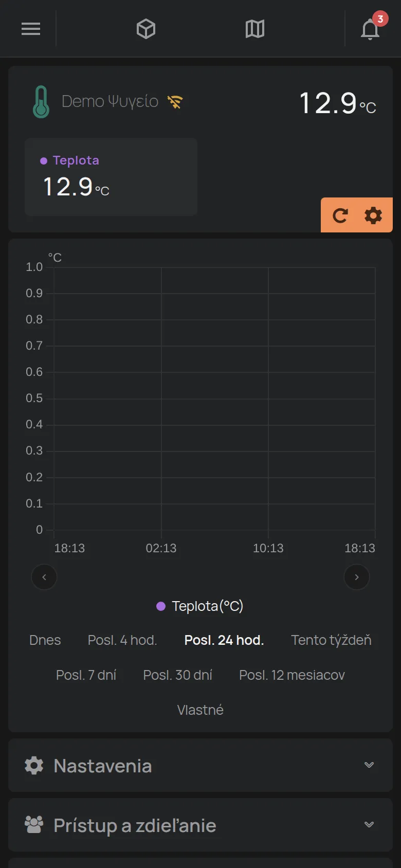
Task: Click the orange refresh icon
Action: tap(340, 215)
